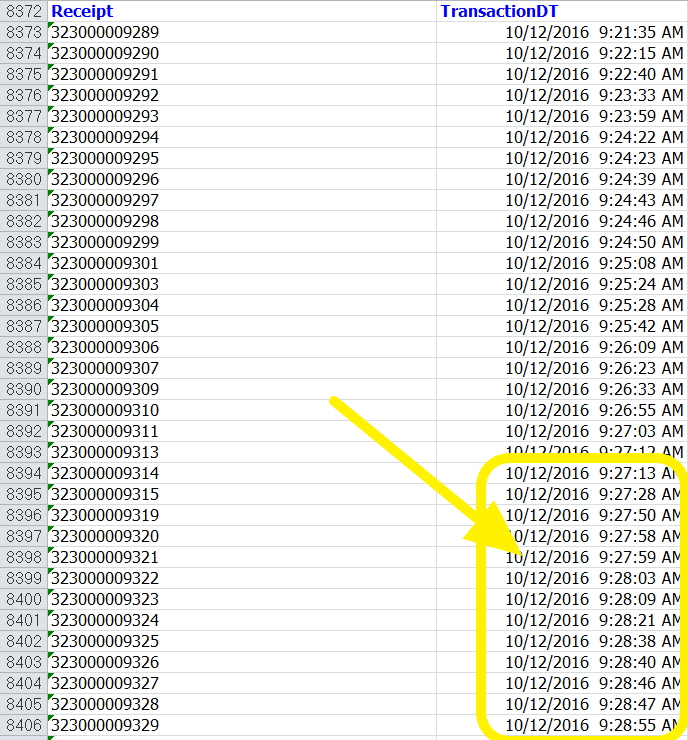Select row header 8373
This screenshot has width=688, height=740.
coord(24,32)
